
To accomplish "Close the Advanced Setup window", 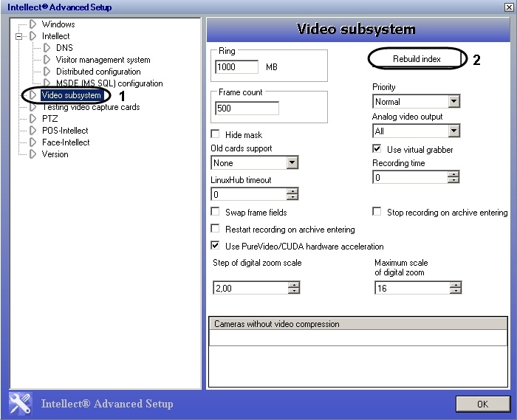I will click(x=509, y=7).
